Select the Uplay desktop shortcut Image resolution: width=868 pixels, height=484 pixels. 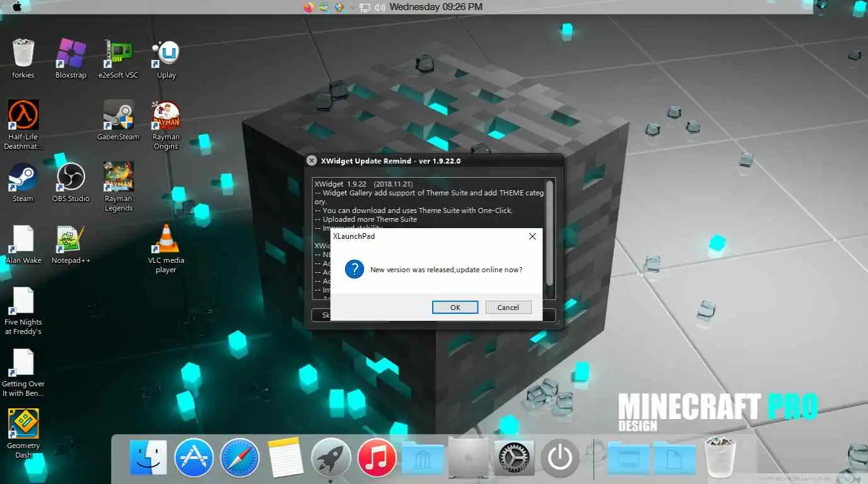[166, 59]
